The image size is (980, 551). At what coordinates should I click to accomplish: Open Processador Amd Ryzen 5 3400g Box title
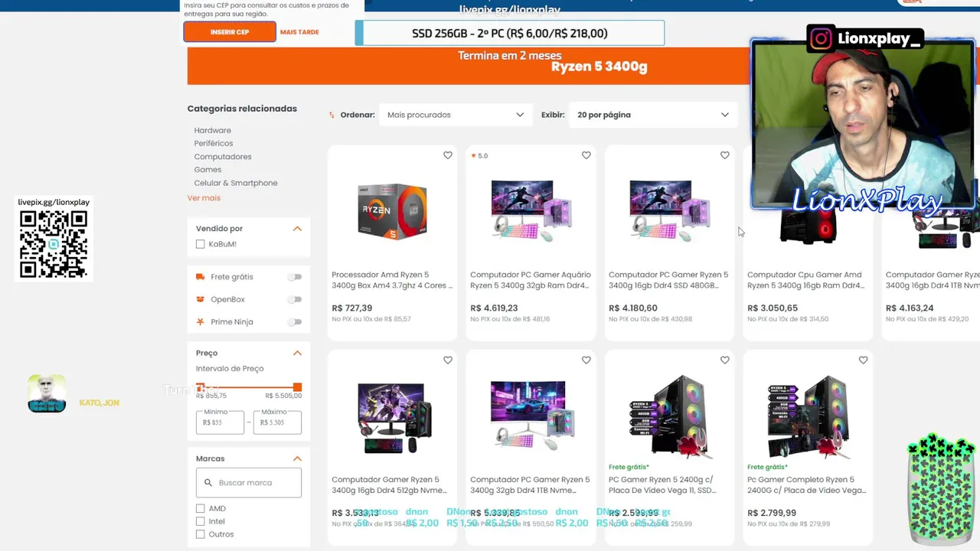pyautogui.click(x=392, y=280)
